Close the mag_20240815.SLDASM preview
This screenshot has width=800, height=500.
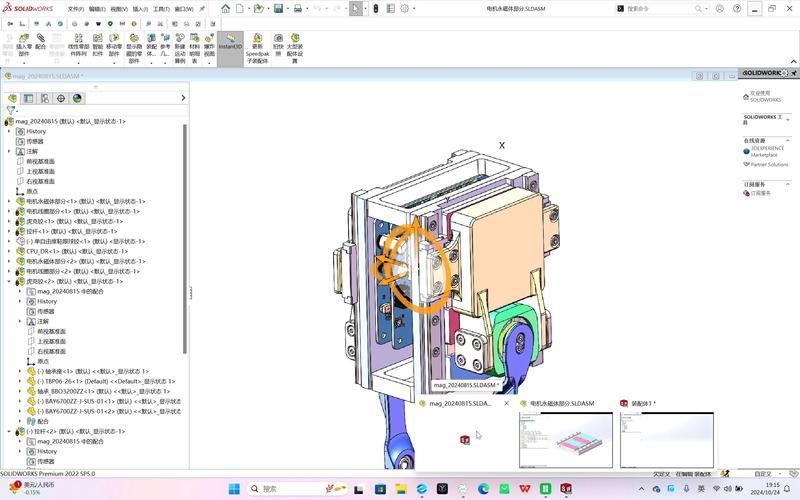[x=507, y=403]
